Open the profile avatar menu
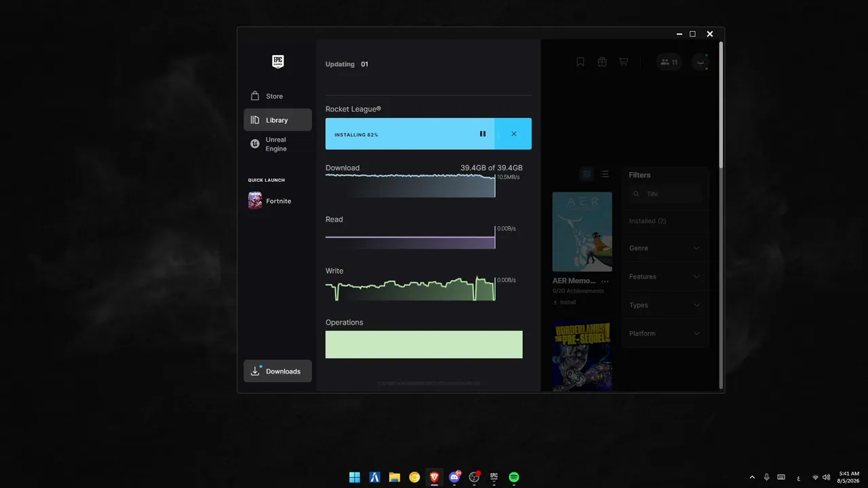 [701, 62]
